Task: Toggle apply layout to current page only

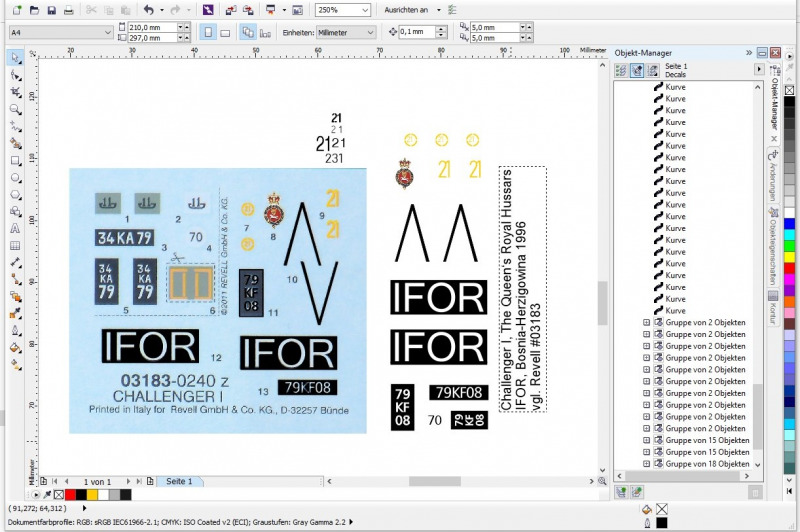Action: point(265,33)
